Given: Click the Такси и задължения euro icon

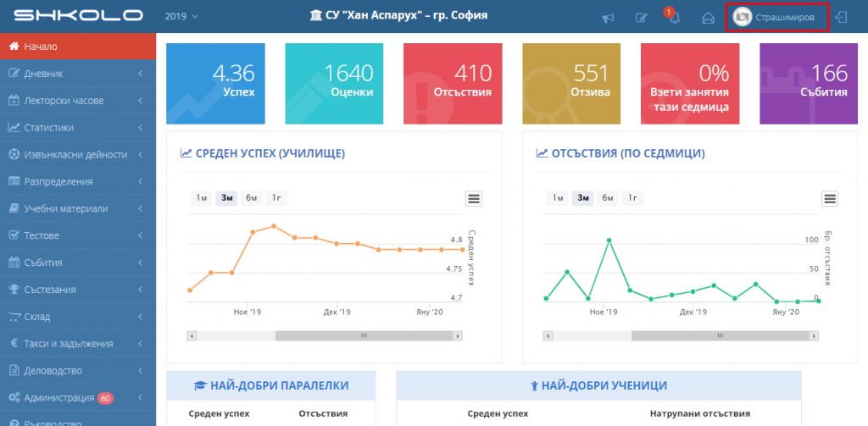Looking at the screenshot, I should pyautogui.click(x=14, y=344).
